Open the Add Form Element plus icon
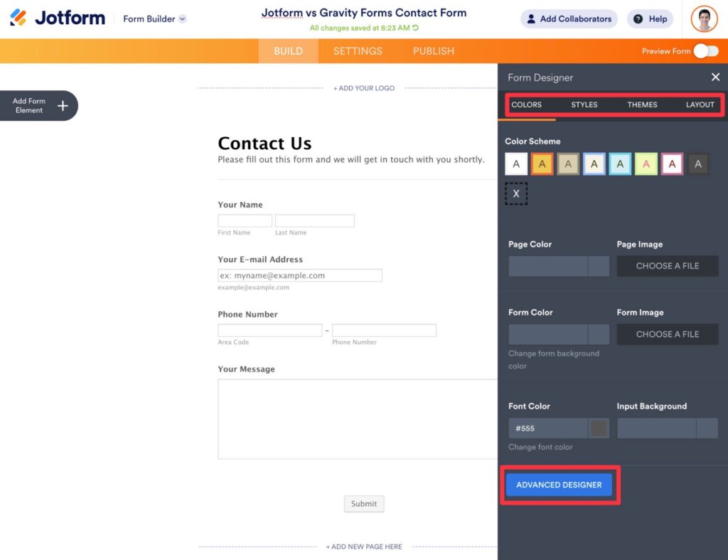 coord(61,105)
